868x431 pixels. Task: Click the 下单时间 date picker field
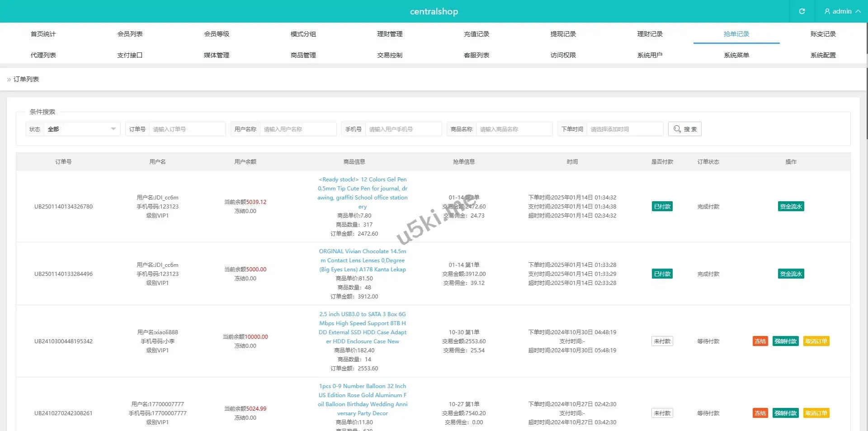tap(624, 129)
